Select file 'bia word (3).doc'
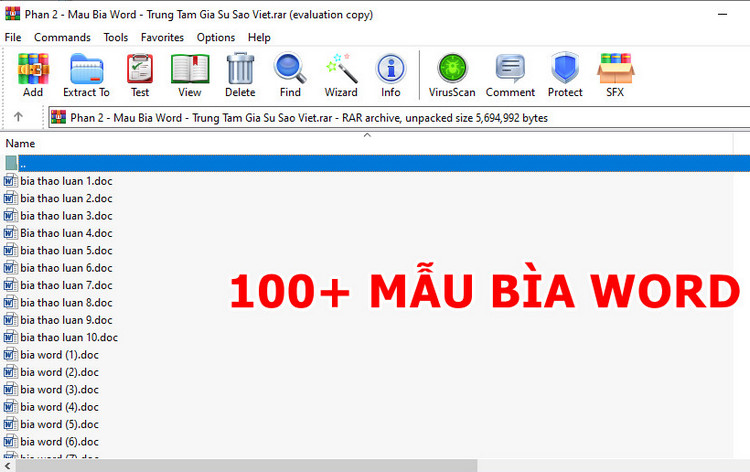 tap(51, 390)
